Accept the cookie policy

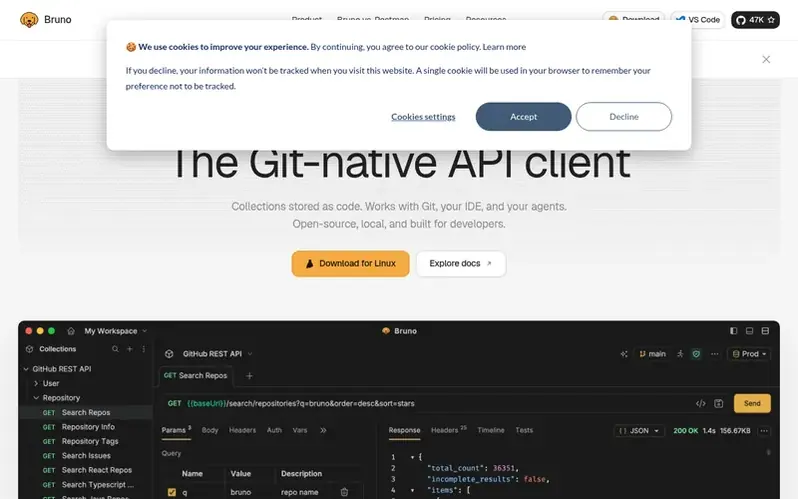523,117
